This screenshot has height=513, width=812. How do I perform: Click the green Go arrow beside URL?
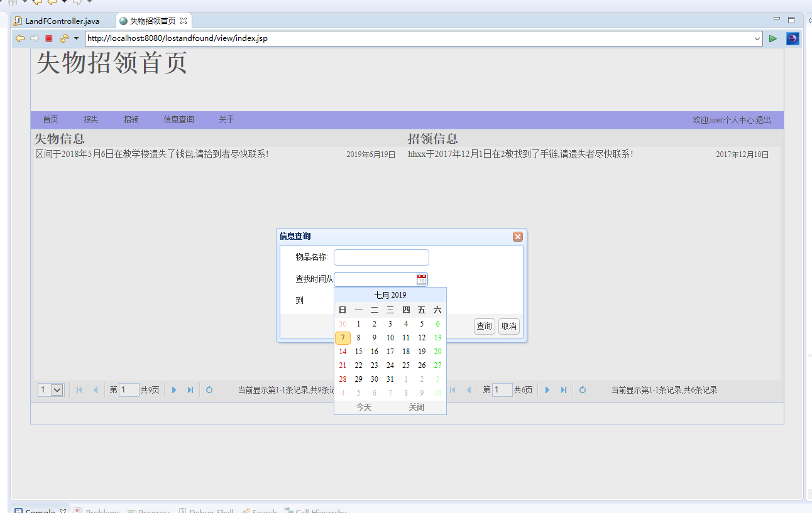pyautogui.click(x=773, y=38)
